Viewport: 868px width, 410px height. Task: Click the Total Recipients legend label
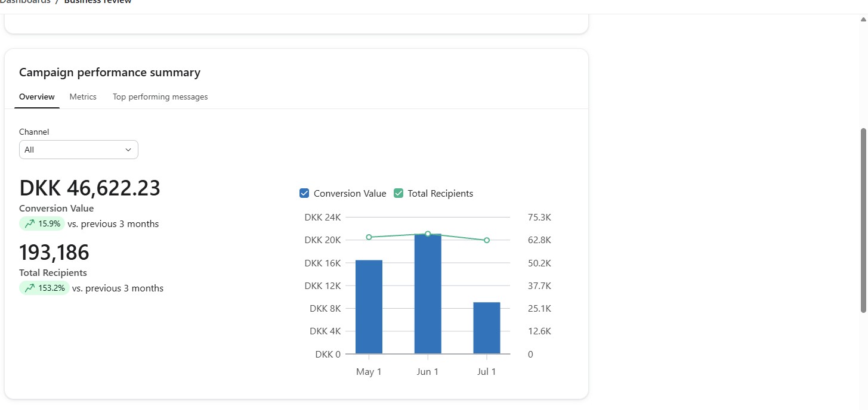pyautogui.click(x=440, y=194)
